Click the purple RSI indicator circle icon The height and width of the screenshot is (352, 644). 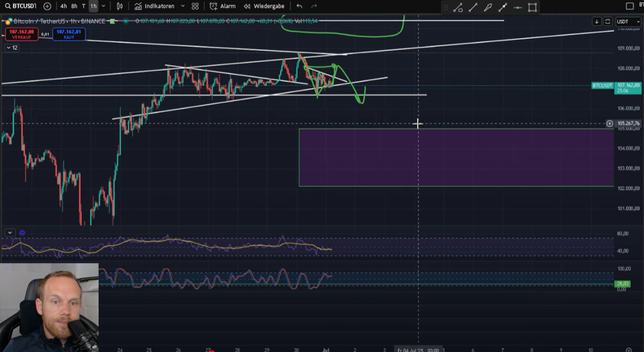tap(22, 233)
